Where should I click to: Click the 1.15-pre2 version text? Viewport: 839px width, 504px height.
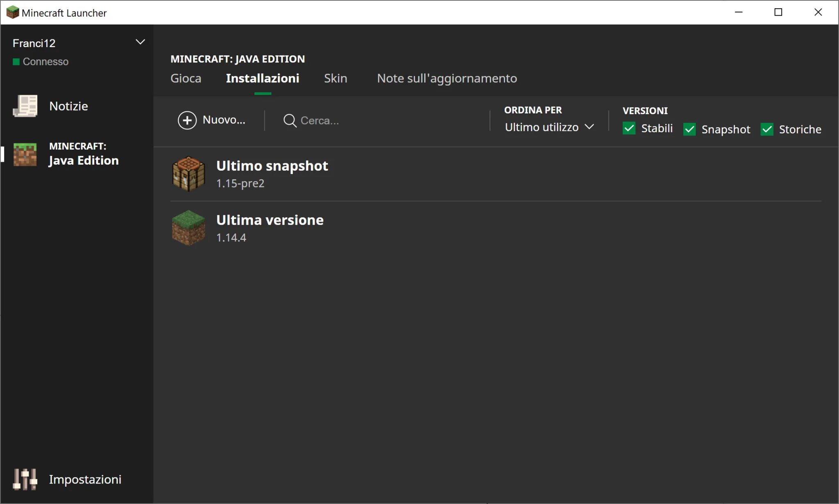[x=240, y=183]
